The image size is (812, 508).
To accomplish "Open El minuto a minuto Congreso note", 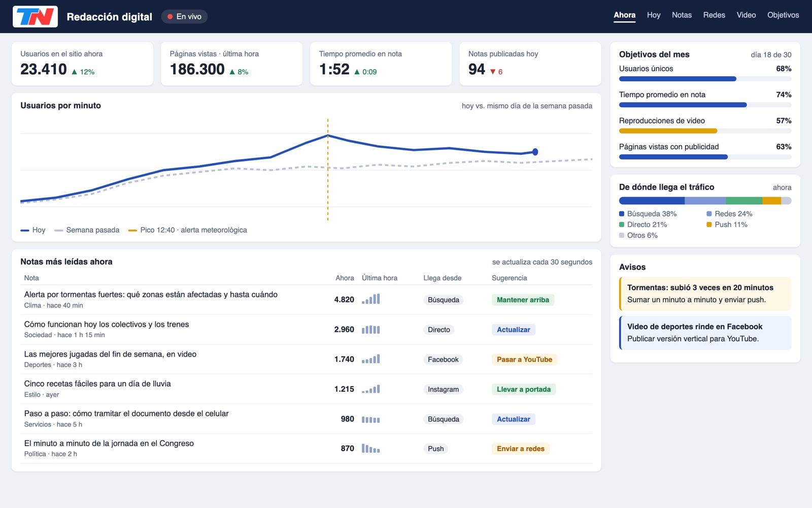I will (109, 443).
